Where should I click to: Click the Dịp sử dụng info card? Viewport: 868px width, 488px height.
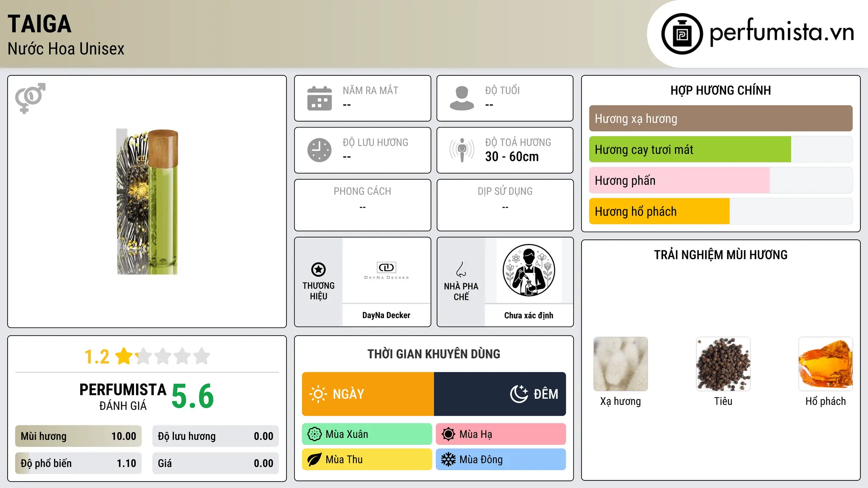(x=505, y=205)
